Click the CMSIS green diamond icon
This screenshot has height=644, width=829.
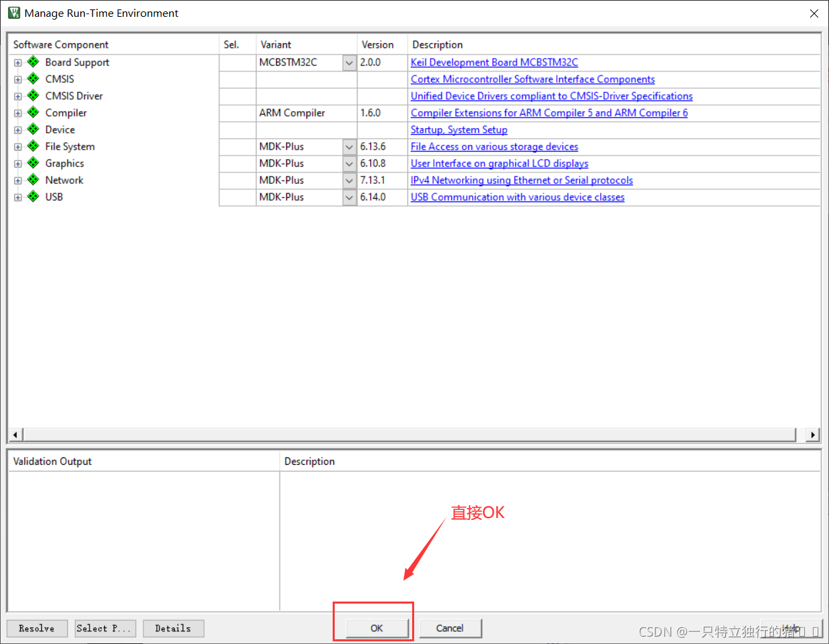(x=33, y=79)
